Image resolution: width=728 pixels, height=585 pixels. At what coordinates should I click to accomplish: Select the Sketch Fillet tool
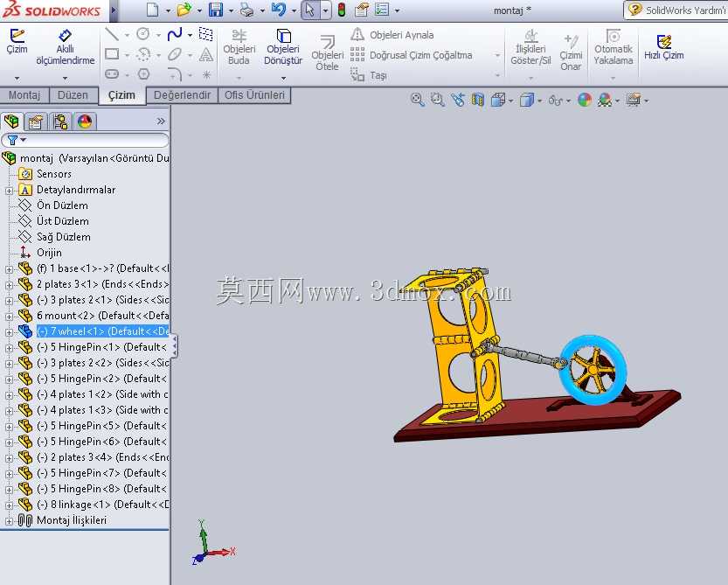tap(175, 73)
